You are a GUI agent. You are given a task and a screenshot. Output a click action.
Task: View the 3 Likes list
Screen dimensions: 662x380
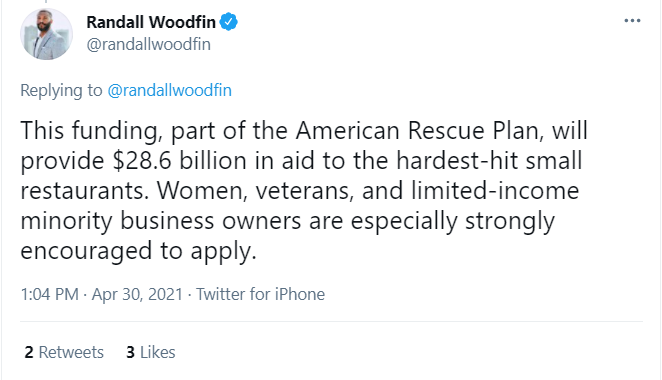[x=151, y=352]
